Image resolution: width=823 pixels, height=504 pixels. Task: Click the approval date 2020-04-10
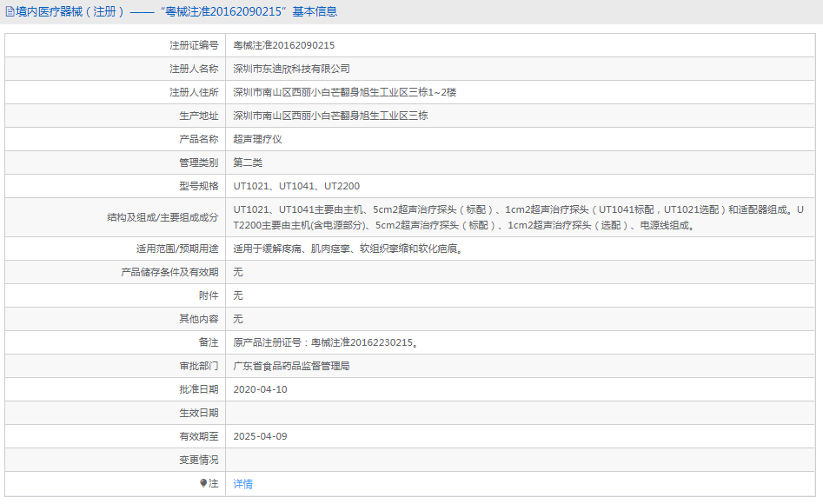260,389
